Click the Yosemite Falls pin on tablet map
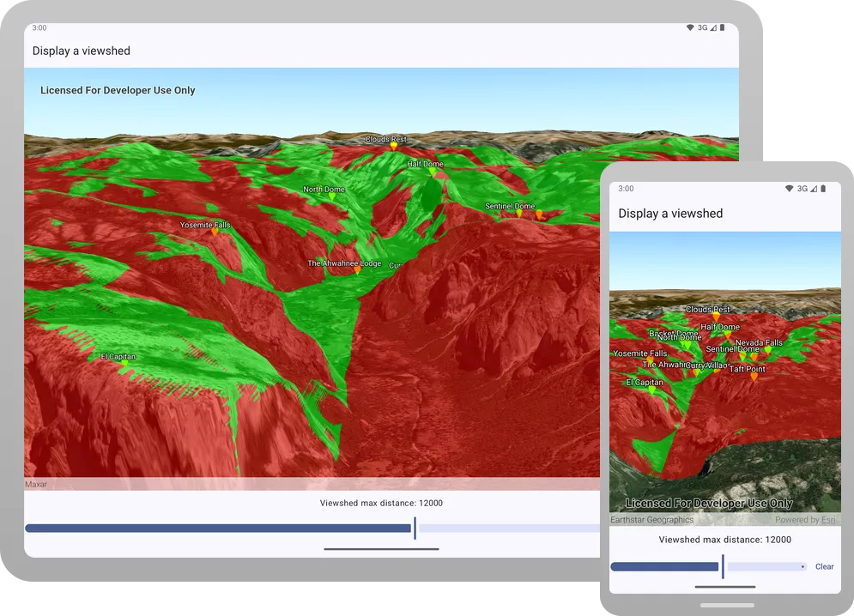854x616 pixels. click(x=215, y=233)
